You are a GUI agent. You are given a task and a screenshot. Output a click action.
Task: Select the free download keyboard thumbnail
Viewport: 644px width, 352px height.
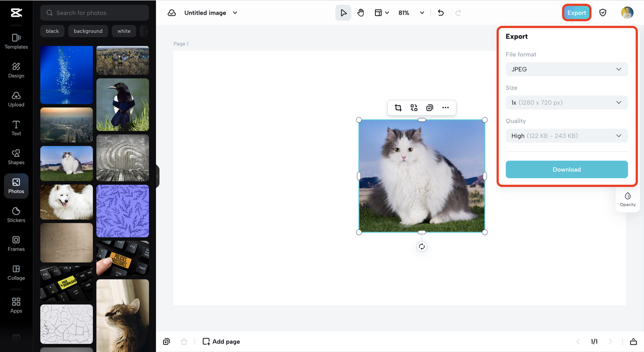66,284
